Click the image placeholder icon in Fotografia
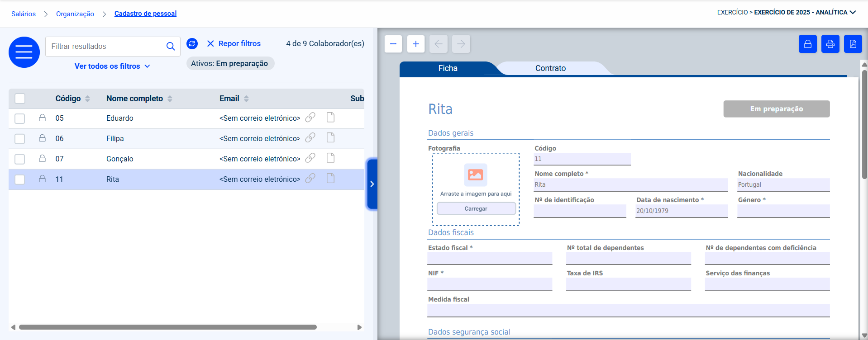Viewport: 868px width, 340px height. pyautogui.click(x=476, y=175)
